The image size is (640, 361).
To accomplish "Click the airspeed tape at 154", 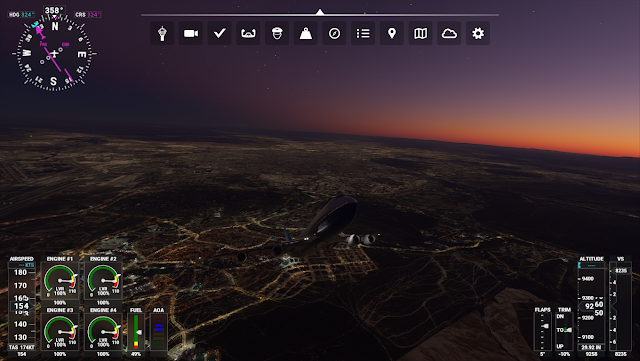I will coord(21,306).
